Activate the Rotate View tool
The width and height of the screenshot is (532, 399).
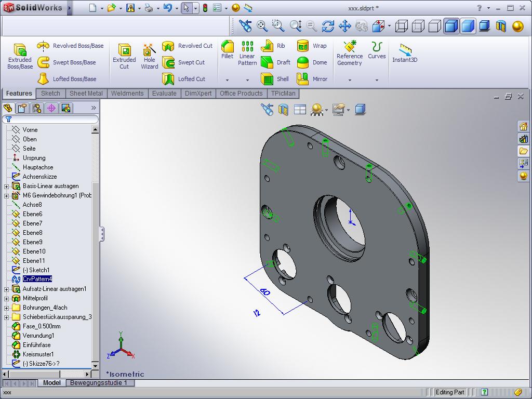[328, 26]
